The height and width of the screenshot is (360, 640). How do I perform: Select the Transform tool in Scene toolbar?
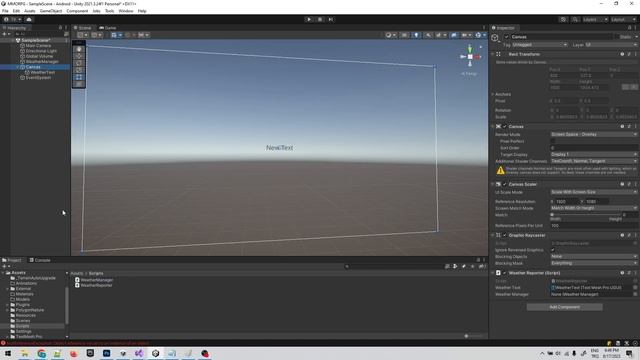click(79, 84)
